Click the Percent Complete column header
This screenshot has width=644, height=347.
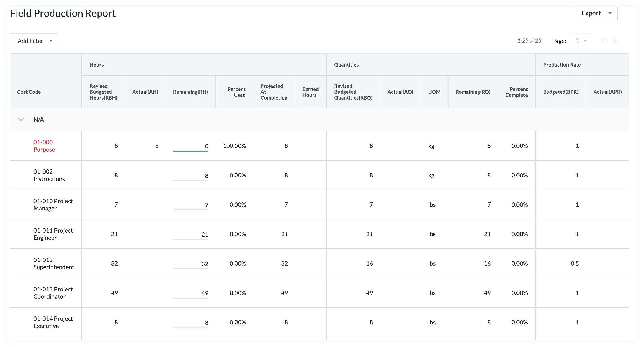(x=516, y=92)
